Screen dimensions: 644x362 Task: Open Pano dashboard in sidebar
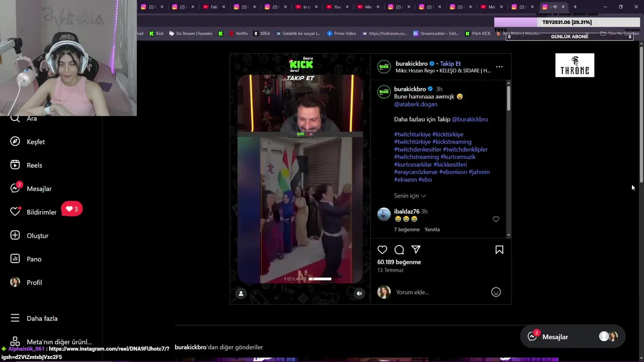[26, 259]
